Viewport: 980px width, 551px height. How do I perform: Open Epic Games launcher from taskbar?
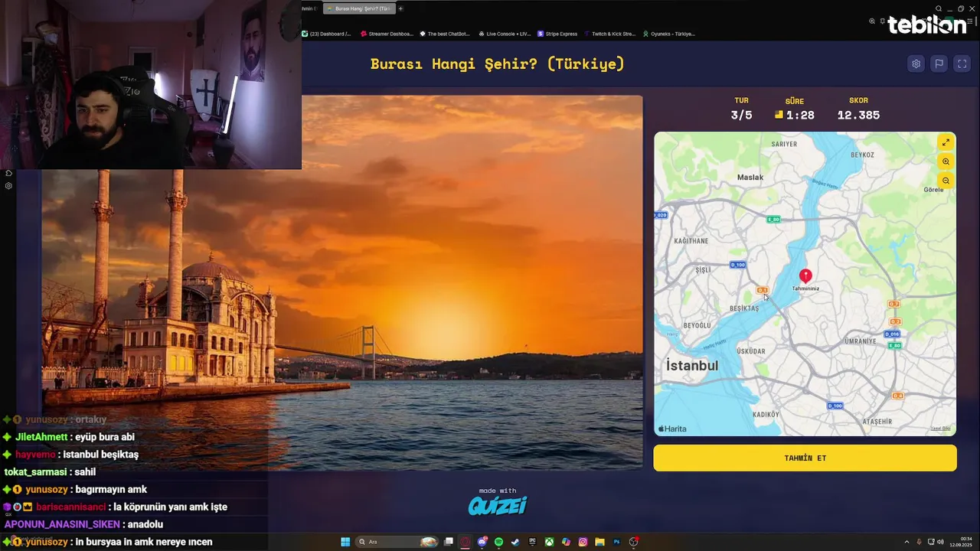click(x=532, y=542)
